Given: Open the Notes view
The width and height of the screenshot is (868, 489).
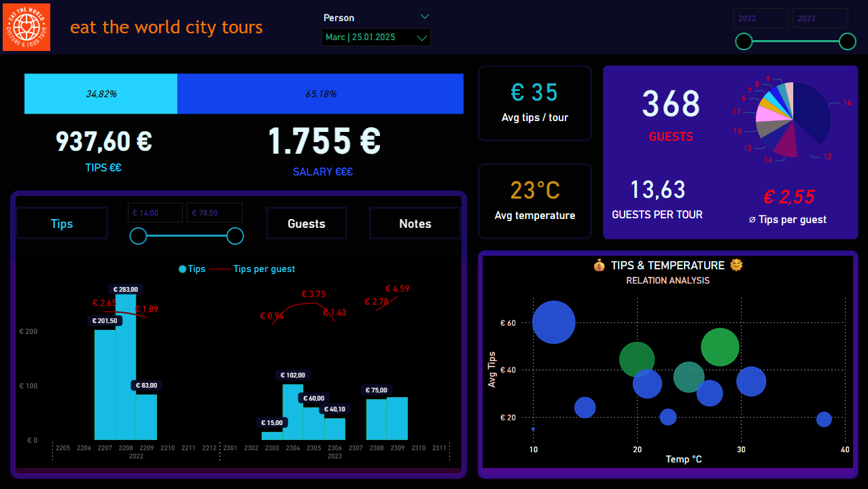Looking at the screenshot, I should click(x=415, y=224).
